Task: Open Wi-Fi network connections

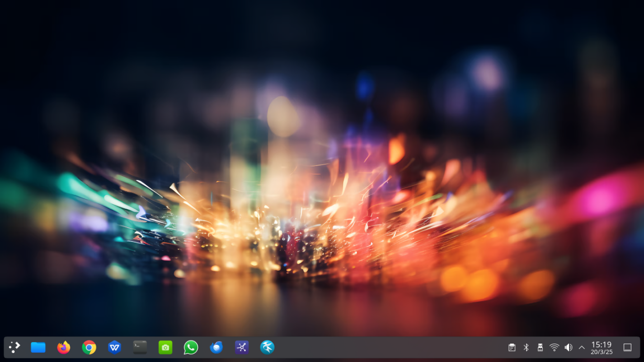Action: tap(554, 347)
